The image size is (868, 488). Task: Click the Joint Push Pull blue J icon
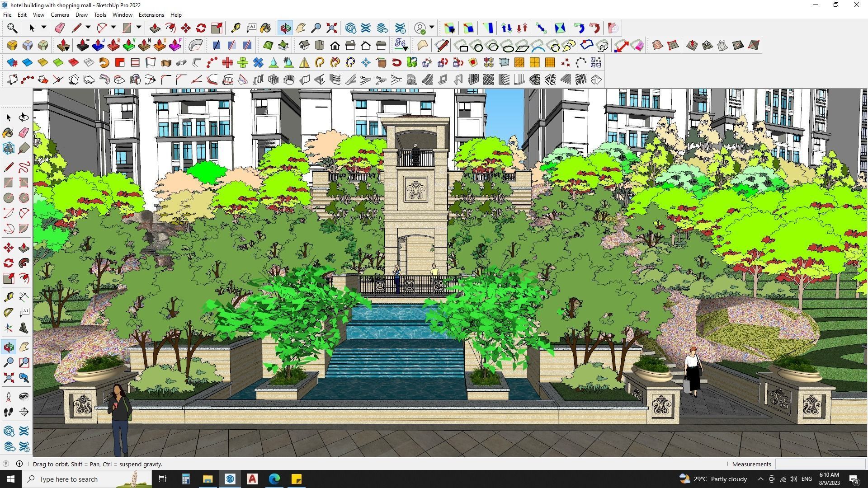pyautogui.click(x=98, y=45)
